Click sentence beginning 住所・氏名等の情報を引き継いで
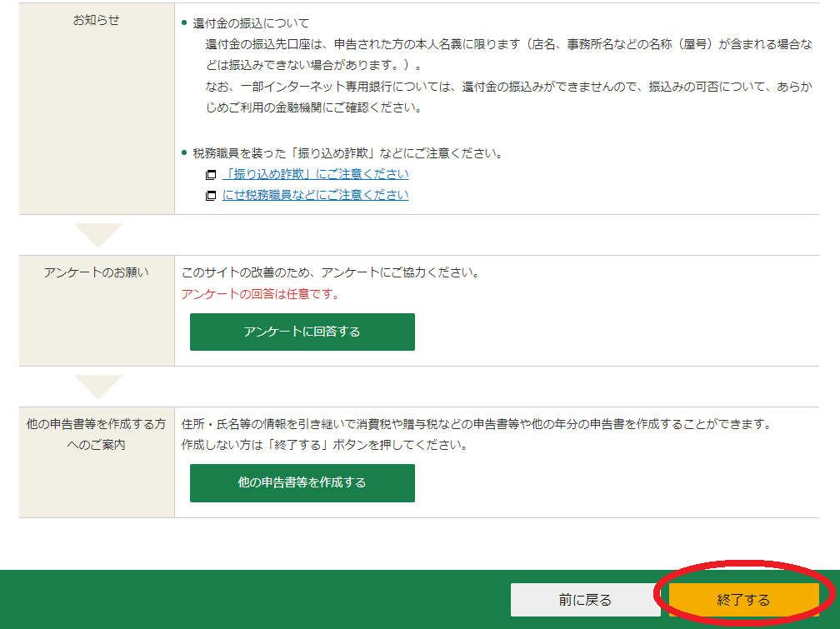This screenshot has width=840, height=629. [x=478, y=424]
